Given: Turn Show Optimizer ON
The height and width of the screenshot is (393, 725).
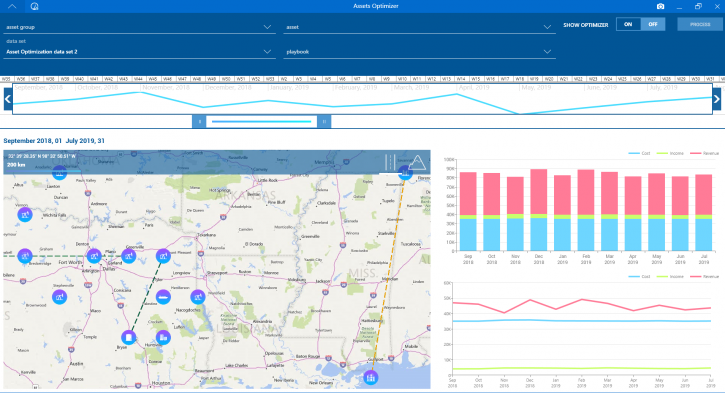Looking at the screenshot, I should tap(628, 25).
